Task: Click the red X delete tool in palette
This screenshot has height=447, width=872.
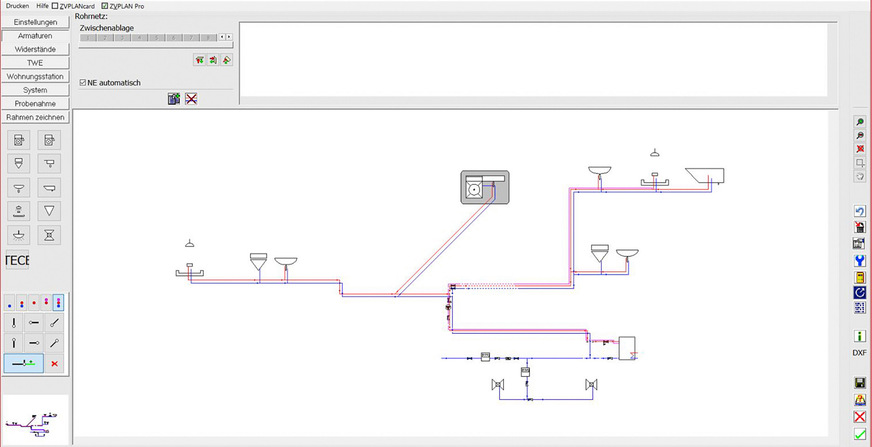Action: point(54,364)
